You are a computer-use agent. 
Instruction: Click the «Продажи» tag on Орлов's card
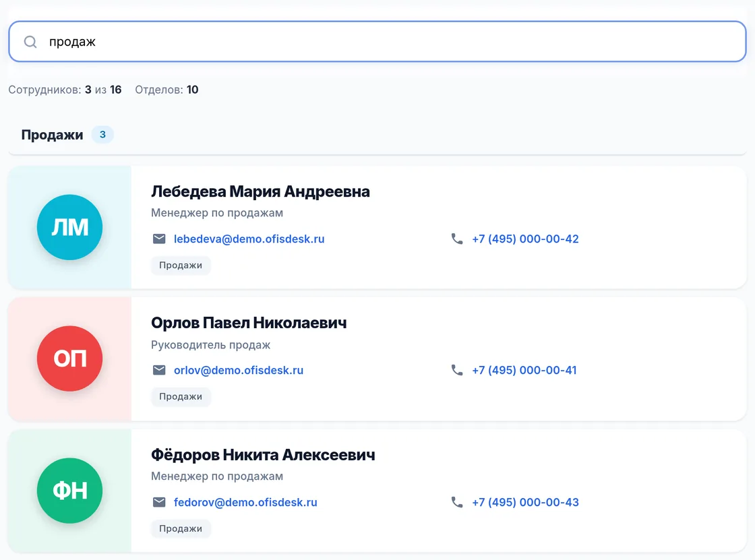point(181,397)
